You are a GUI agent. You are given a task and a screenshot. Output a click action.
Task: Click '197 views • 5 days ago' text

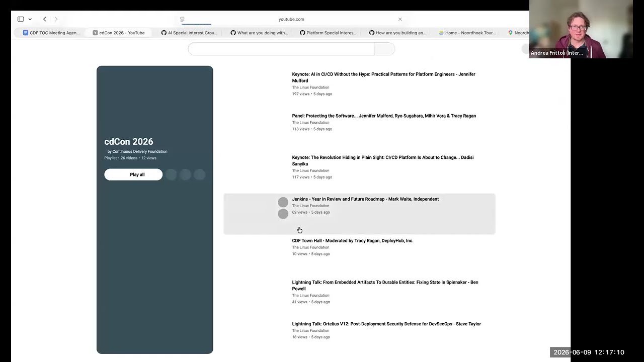pos(312,94)
